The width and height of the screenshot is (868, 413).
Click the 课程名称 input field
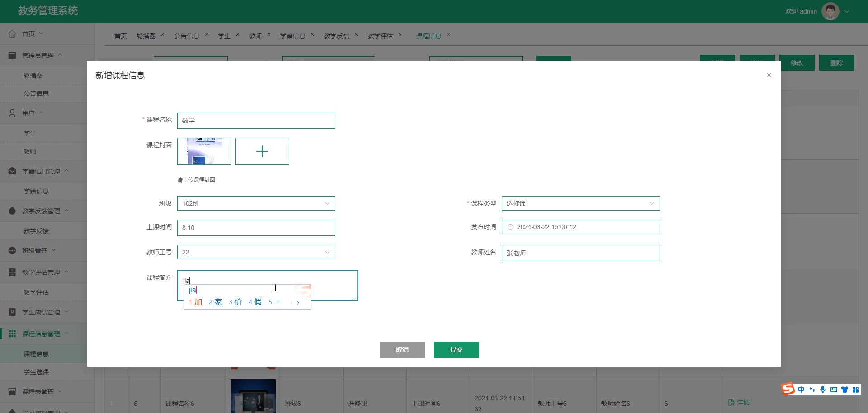[256, 121]
